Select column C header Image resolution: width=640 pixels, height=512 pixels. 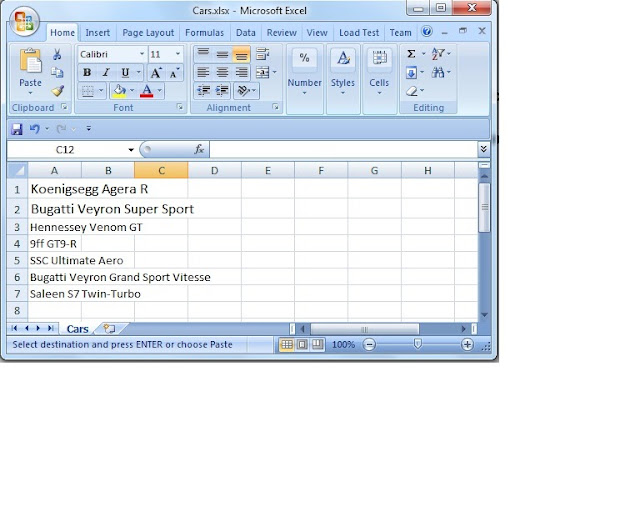[x=161, y=171]
